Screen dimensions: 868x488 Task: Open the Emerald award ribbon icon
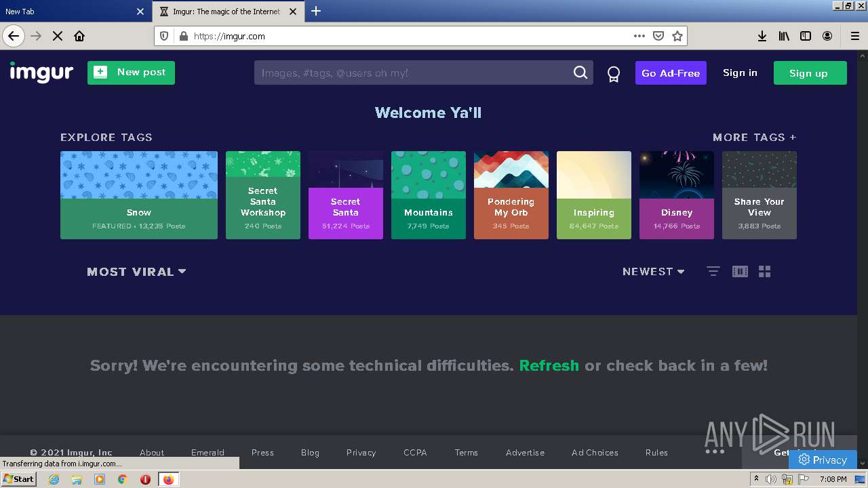click(614, 74)
